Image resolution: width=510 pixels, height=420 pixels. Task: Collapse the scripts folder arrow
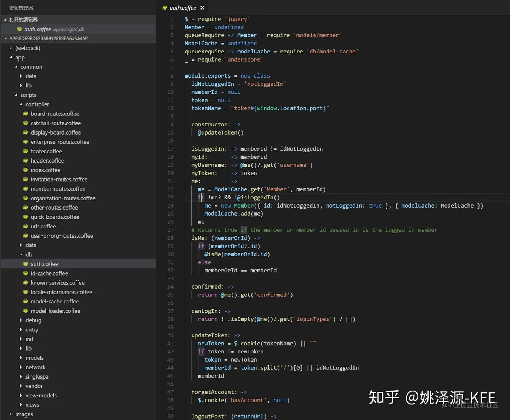pos(16,95)
